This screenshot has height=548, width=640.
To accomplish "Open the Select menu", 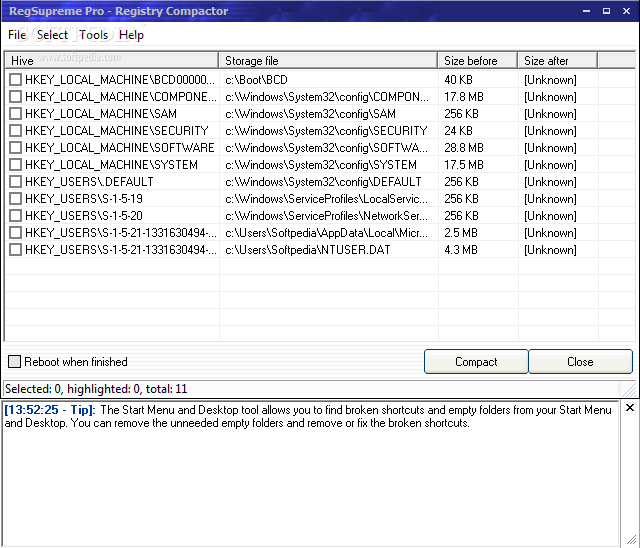I will pos(52,35).
